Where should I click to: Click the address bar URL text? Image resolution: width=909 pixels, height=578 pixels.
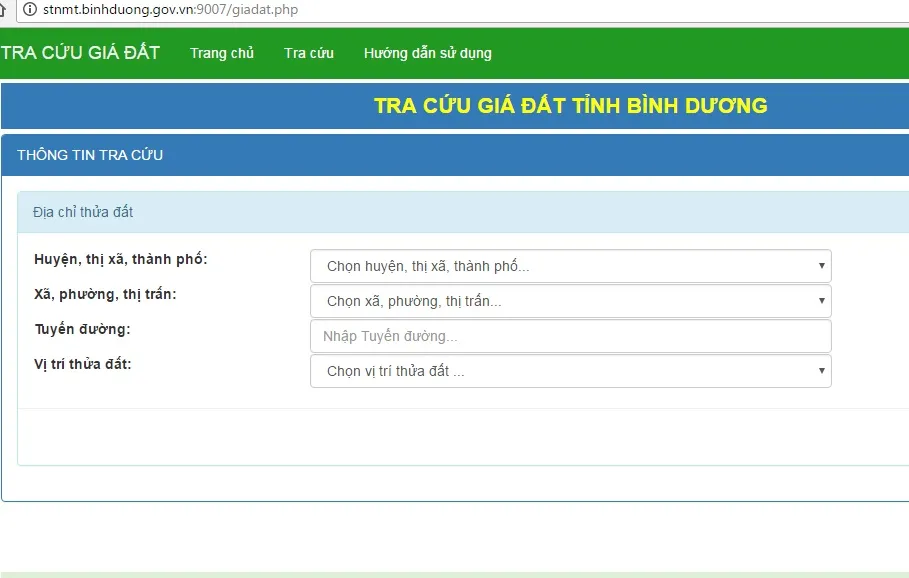[170, 10]
